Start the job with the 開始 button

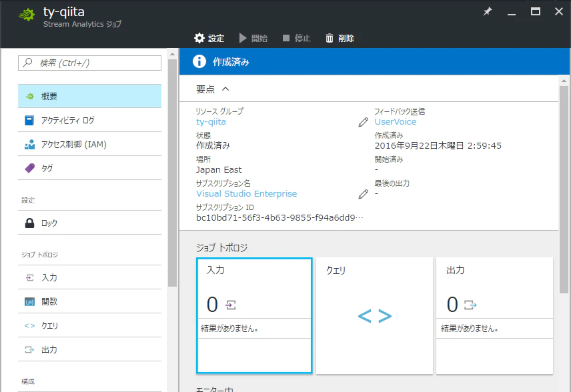point(253,38)
